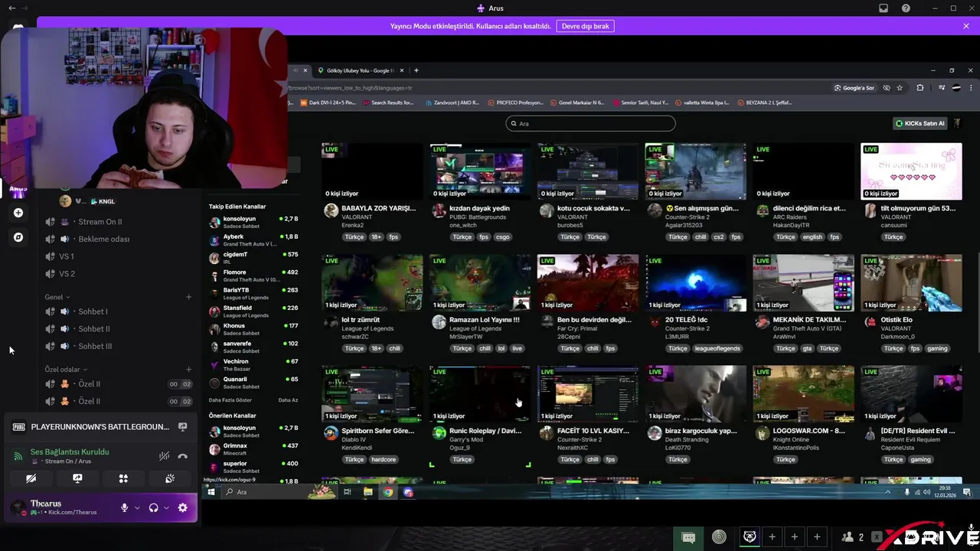Click english tag under dilenci değilim stream

pos(812,237)
